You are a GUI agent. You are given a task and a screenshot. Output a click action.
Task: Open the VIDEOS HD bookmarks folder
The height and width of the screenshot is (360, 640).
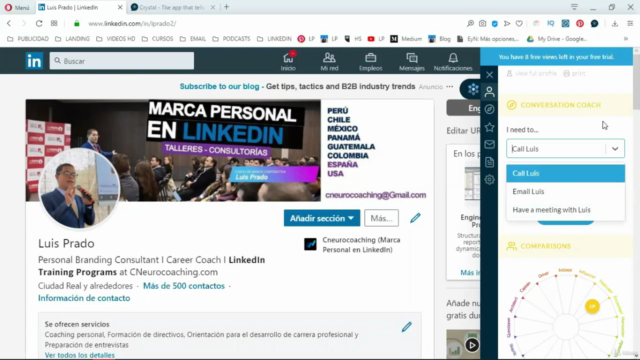pyautogui.click(x=116, y=39)
